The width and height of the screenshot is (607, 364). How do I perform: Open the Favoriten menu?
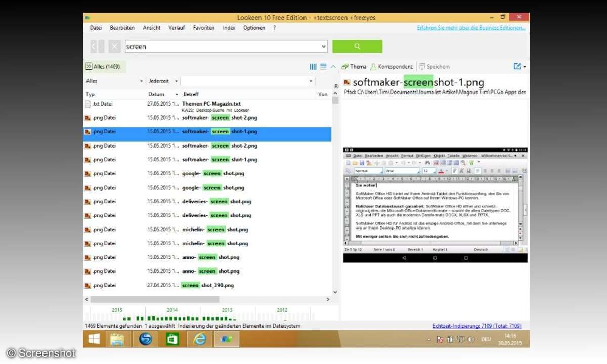tap(204, 28)
